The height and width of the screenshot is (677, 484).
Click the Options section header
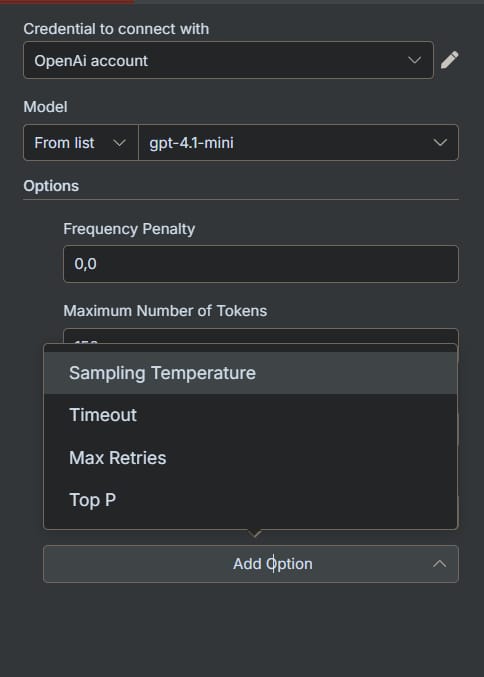coord(51,186)
